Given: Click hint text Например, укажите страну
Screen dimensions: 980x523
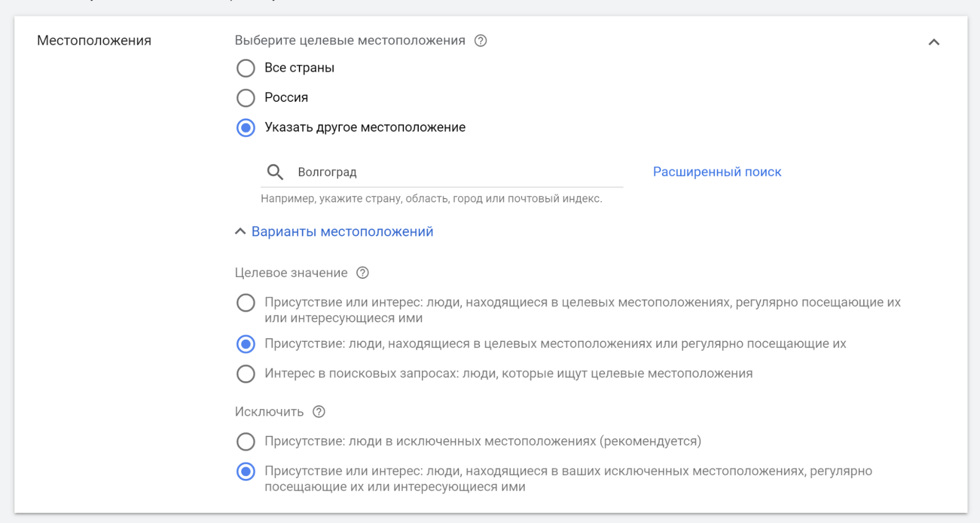Looking at the screenshot, I should [x=431, y=199].
